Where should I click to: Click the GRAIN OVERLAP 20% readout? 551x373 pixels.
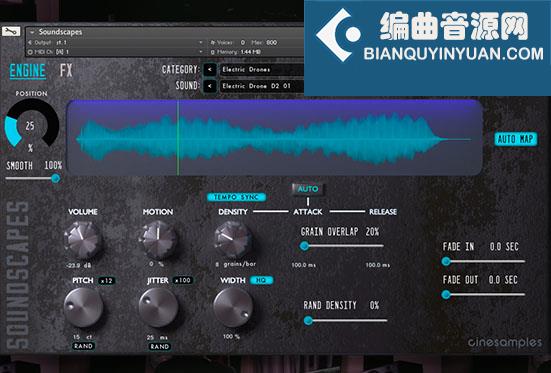(x=372, y=232)
